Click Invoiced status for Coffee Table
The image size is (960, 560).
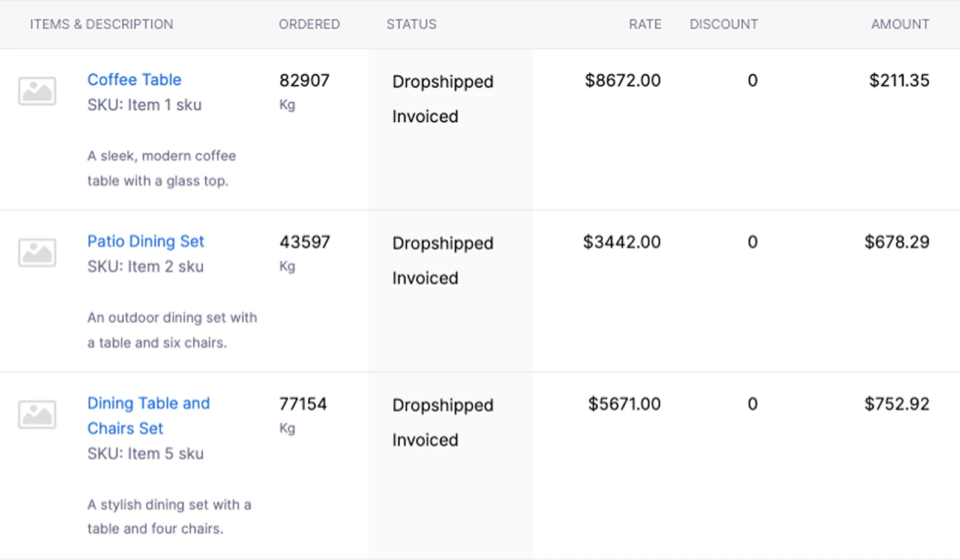coord(425,116)
